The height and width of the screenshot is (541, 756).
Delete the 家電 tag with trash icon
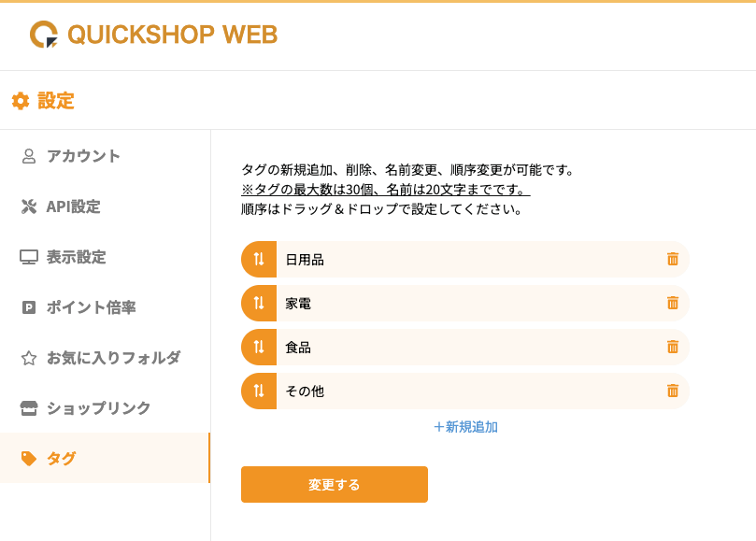coord(673,303)
